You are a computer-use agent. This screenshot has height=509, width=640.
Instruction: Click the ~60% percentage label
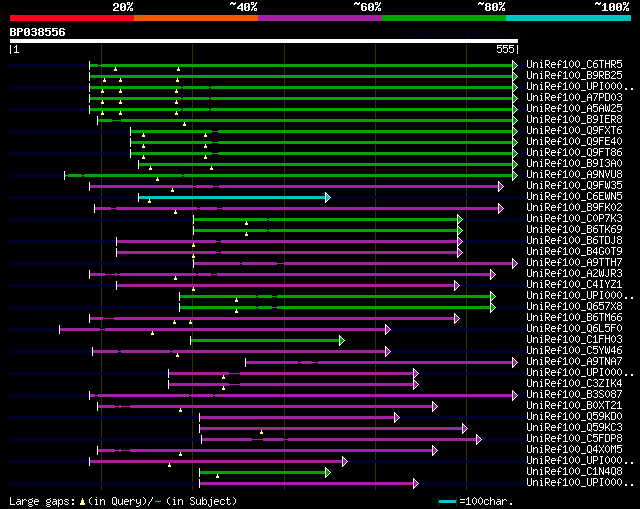click(x=367, y=7)
